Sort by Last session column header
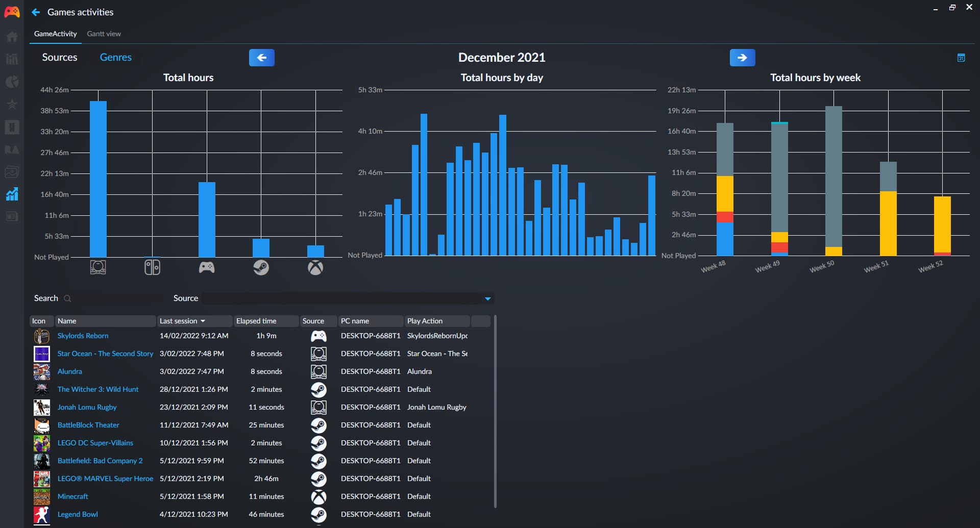The image size is (980, 528). [x=194, y=321]
